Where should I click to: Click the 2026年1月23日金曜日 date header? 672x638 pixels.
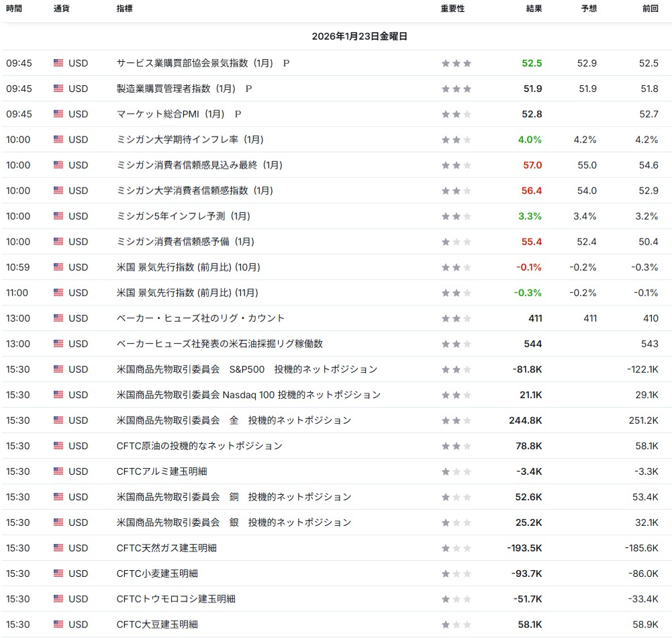(360, 36)
